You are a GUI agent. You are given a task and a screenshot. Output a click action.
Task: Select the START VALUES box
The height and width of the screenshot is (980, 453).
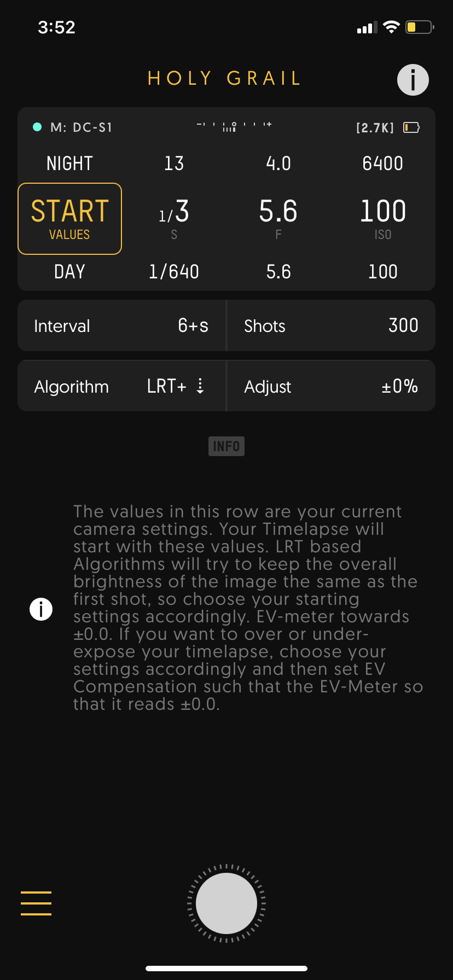[x=69, y=219]
